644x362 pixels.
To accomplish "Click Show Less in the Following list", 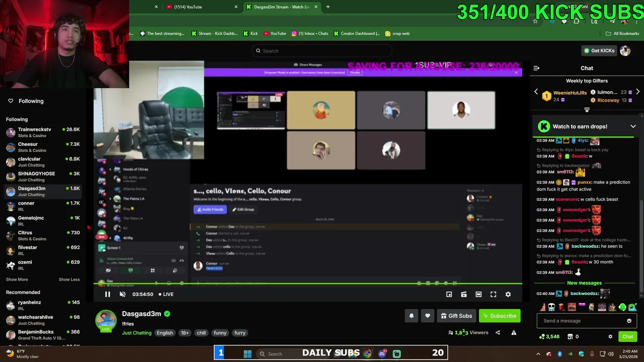I will (69, 280).
